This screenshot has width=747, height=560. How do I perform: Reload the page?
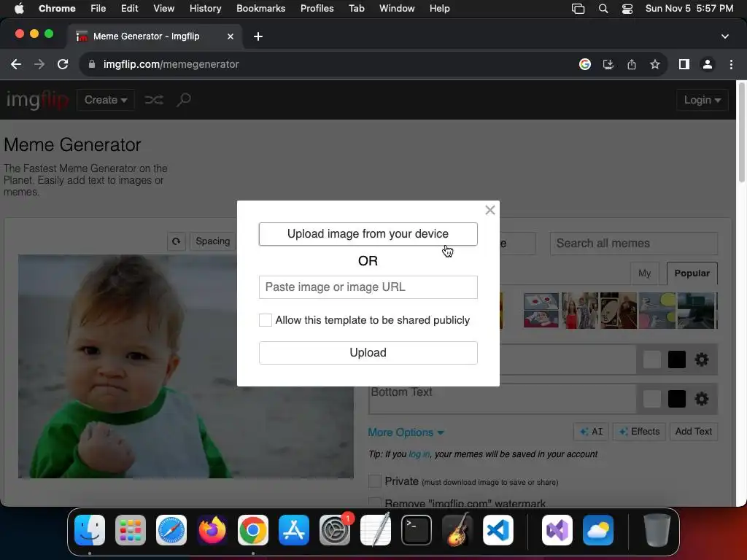tap(63, 64)
